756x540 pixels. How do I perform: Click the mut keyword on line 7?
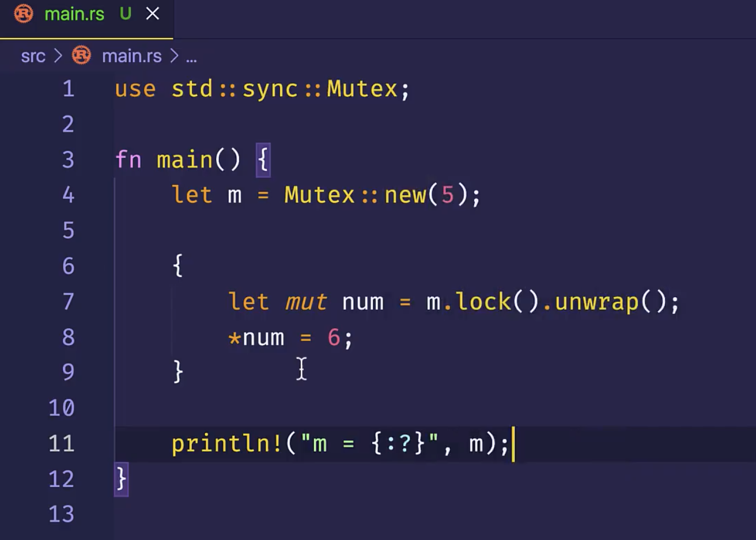click(x=305, y=302)
